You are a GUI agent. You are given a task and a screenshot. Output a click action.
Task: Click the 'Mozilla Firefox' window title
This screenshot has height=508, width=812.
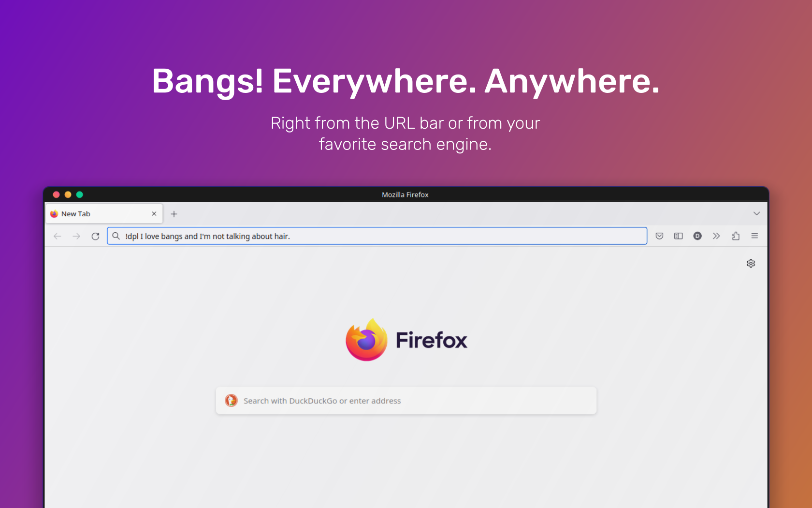pos(405,194)
